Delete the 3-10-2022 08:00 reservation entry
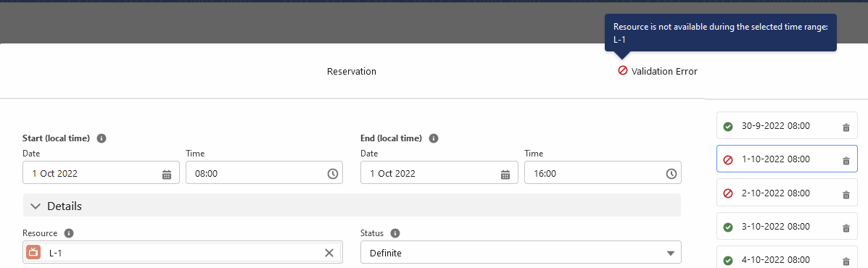 tap(846, 228)
